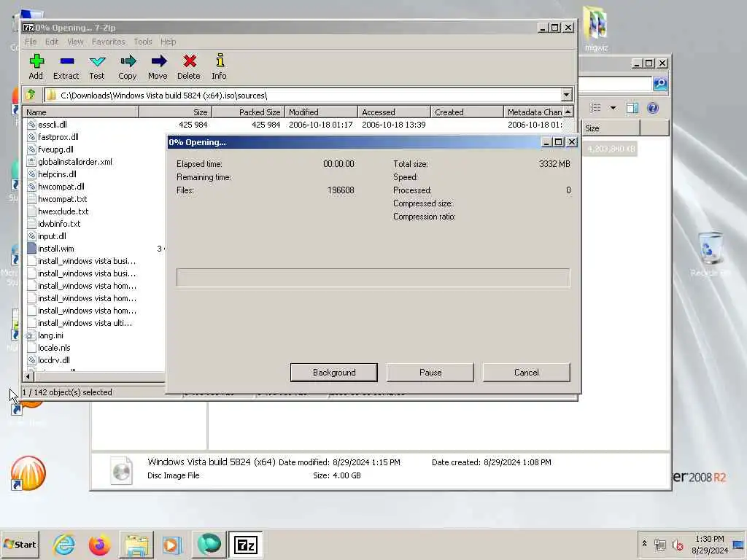
Task: Open the Edit menu
Action: [52, 42]
